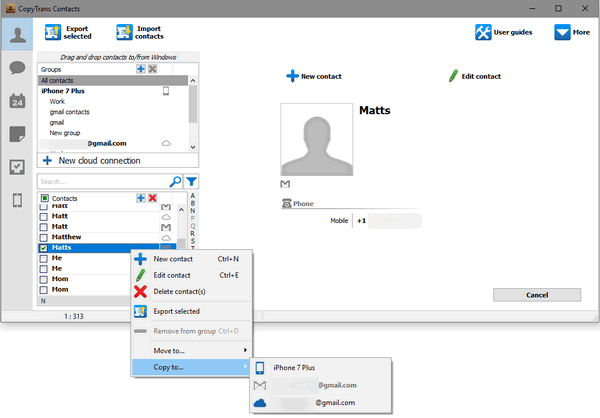Choose New contact in the context menu

[x=191, y=259]
